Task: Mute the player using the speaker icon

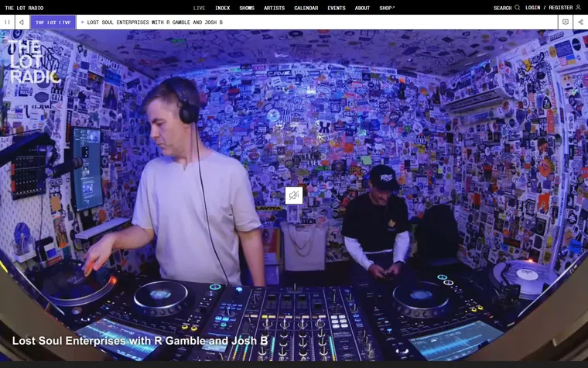Action: pos(22,22)
